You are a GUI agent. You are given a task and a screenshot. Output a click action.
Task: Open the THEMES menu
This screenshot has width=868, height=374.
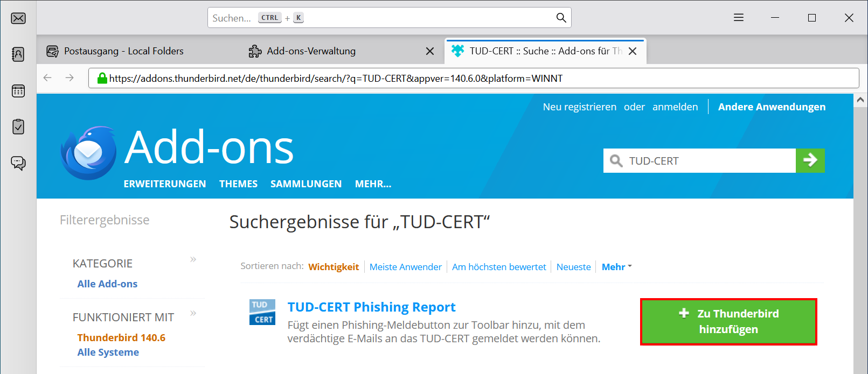(x=238, y=184)
